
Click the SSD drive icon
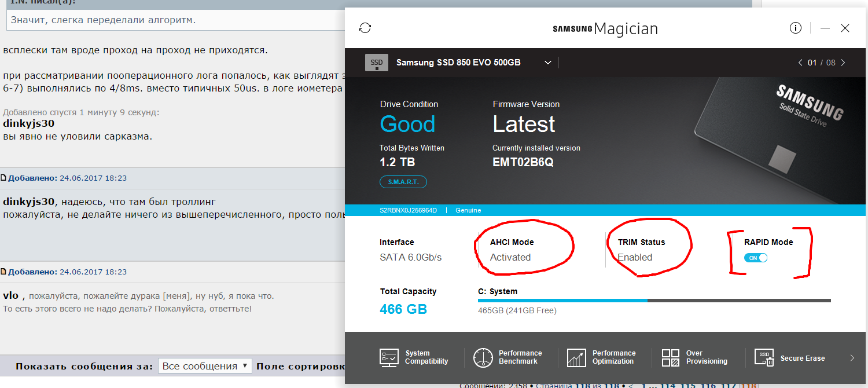[377, 63]
